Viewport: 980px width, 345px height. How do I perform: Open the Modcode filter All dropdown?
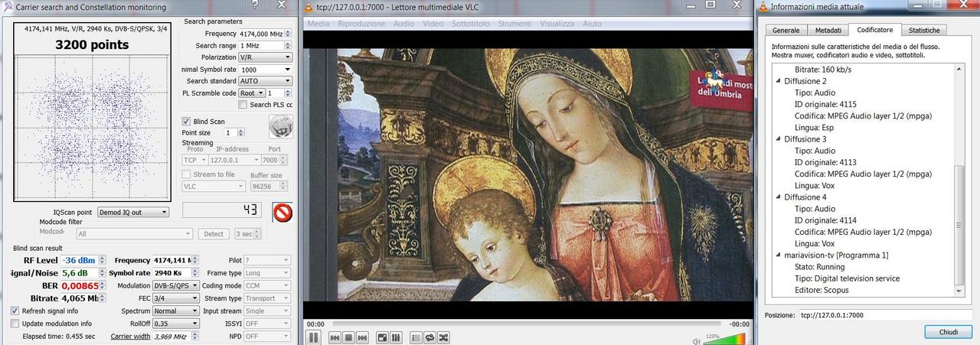click(x=134, y=234)
